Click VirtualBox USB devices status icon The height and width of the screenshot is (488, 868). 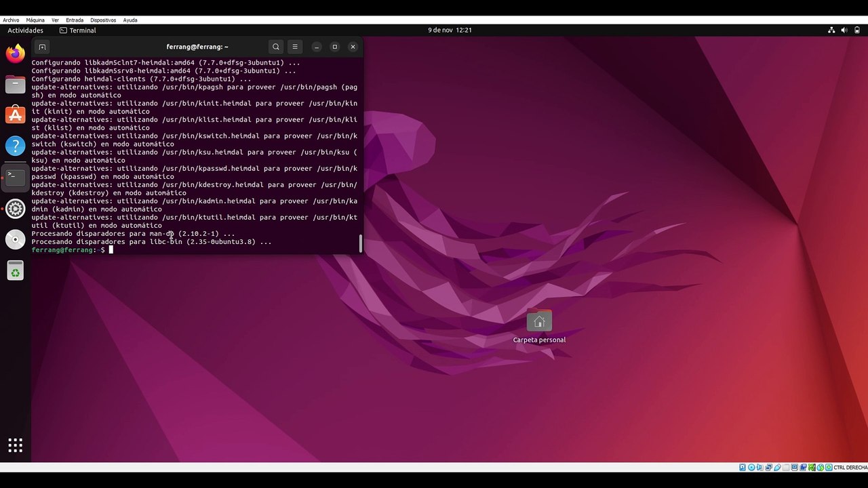777,468
